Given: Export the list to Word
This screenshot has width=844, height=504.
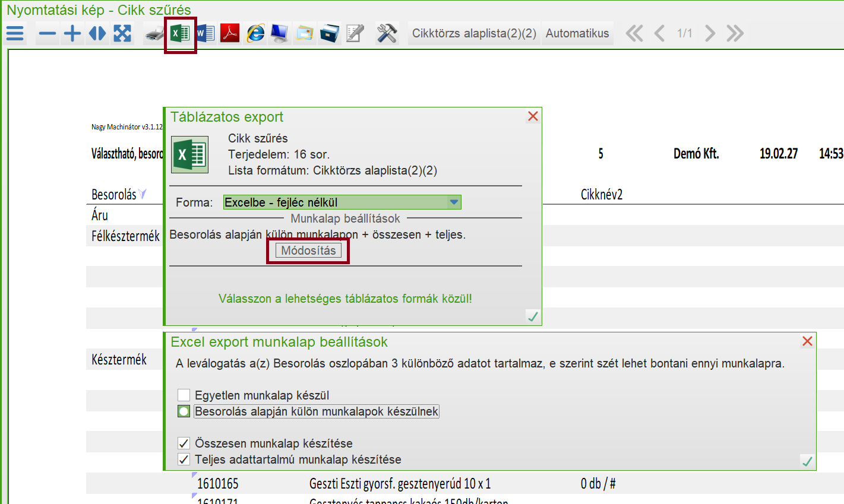Looking at the screenshot, I should [205, 33].
